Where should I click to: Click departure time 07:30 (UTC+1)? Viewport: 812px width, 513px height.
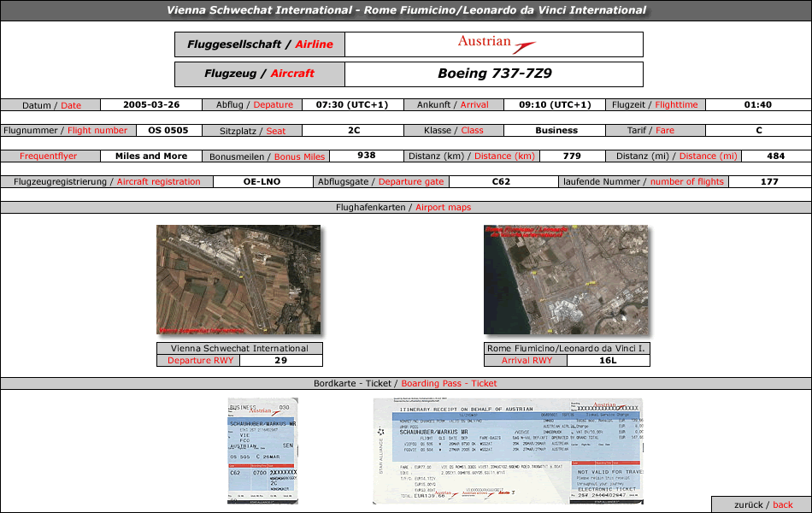click(x=352, y=104)
